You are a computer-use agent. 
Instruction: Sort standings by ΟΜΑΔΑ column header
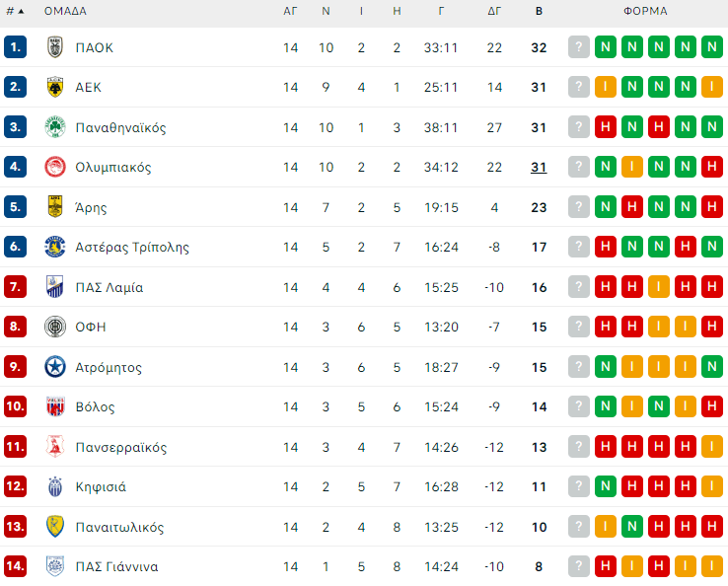pyautogui.click(x=65, y=12)
